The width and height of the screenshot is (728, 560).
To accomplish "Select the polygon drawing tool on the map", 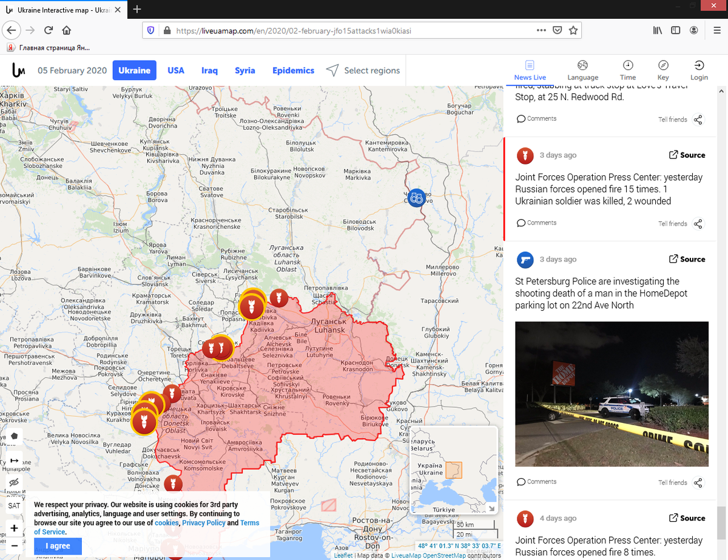I will [14, 436].
